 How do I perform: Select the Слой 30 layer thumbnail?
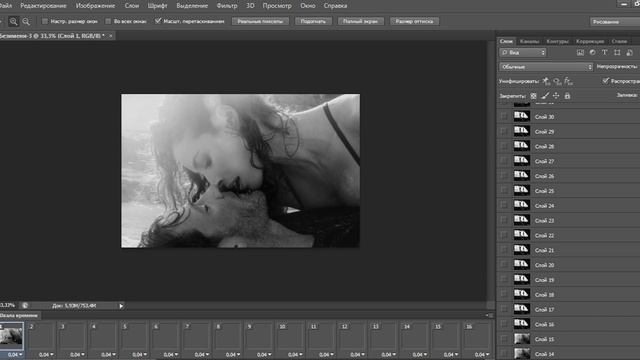click(x=522, y=116)
